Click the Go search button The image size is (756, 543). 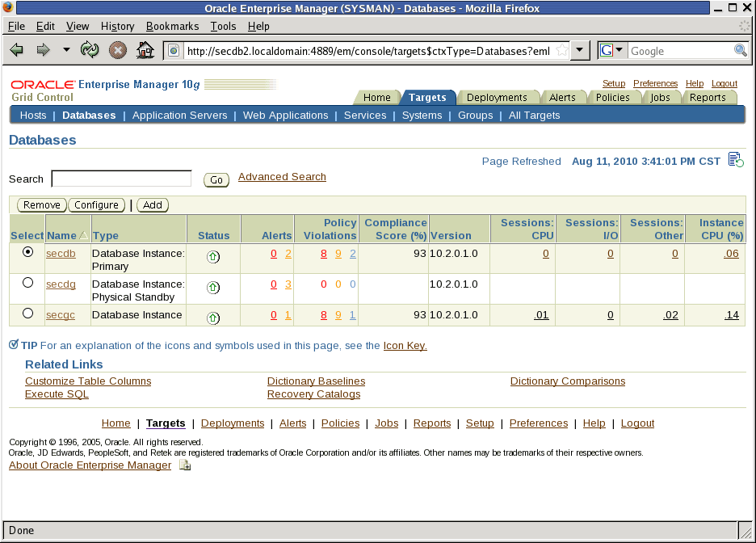point(216,180)
